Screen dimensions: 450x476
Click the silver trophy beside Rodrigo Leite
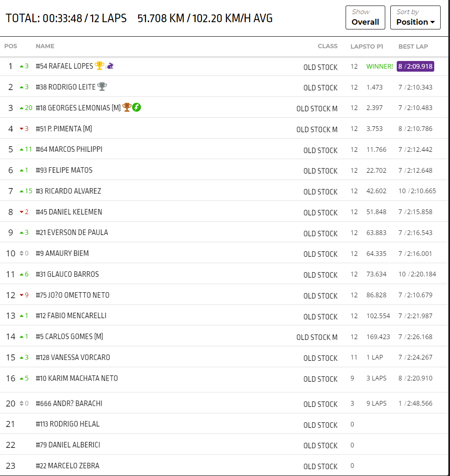(102, 87)
